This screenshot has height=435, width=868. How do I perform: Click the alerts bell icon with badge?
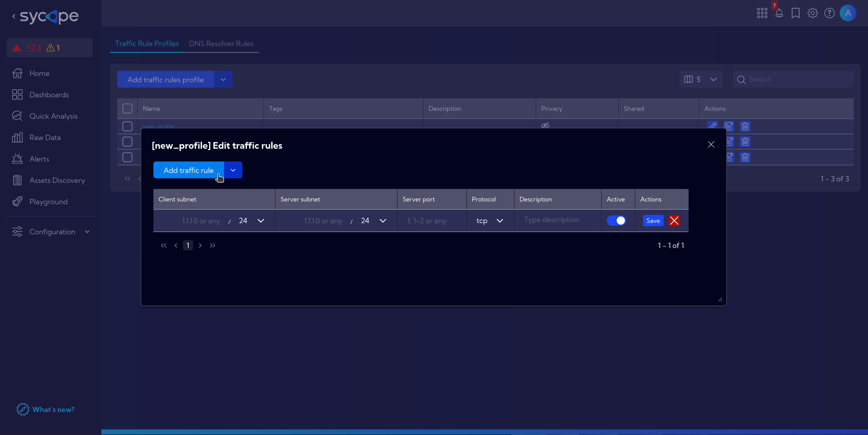tap(779, 13)
